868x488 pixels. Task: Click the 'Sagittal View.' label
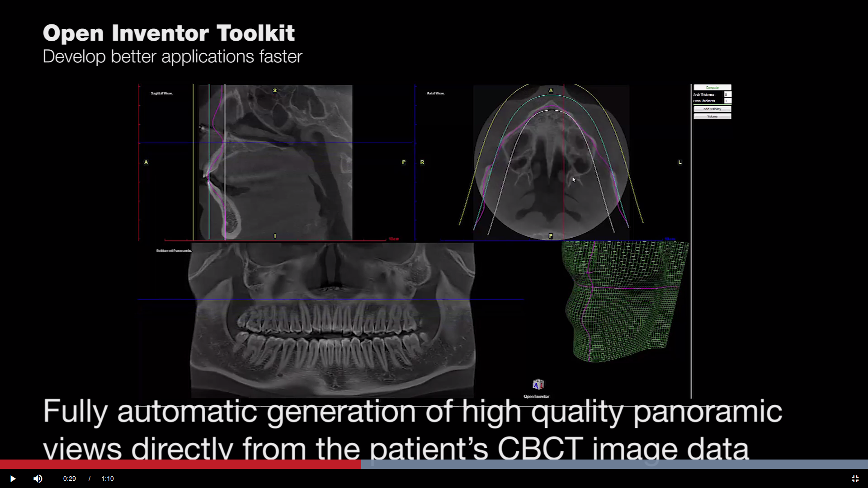(162, 93)
